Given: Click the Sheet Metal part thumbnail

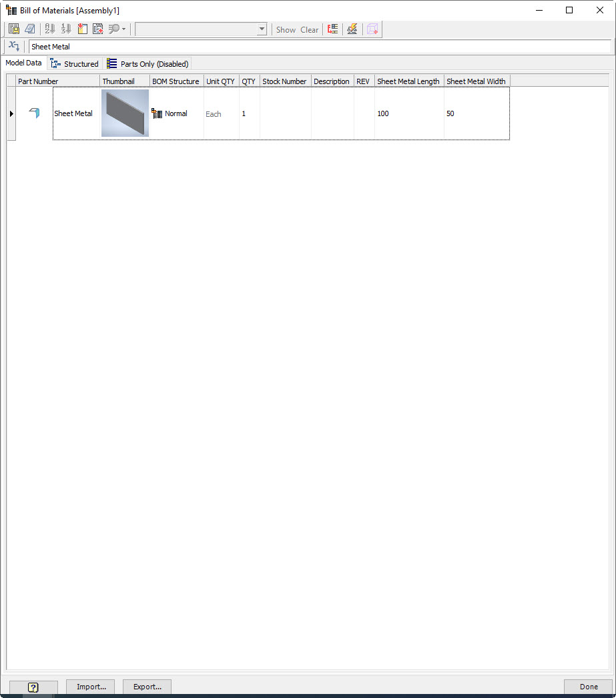Looking at the screenshot, I should 124,113.
